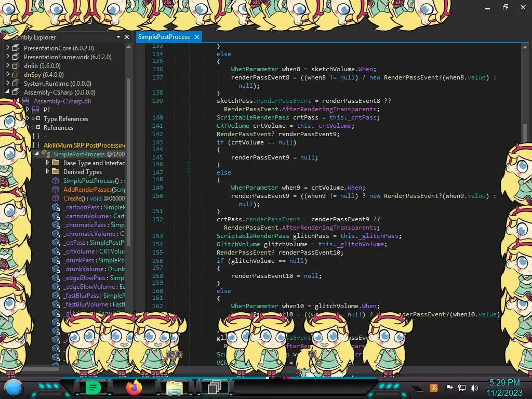Open the AddRenderPasses method
The height and width of the screenshot is (399, 532).
pyautogui.click(x=94, y=189)
